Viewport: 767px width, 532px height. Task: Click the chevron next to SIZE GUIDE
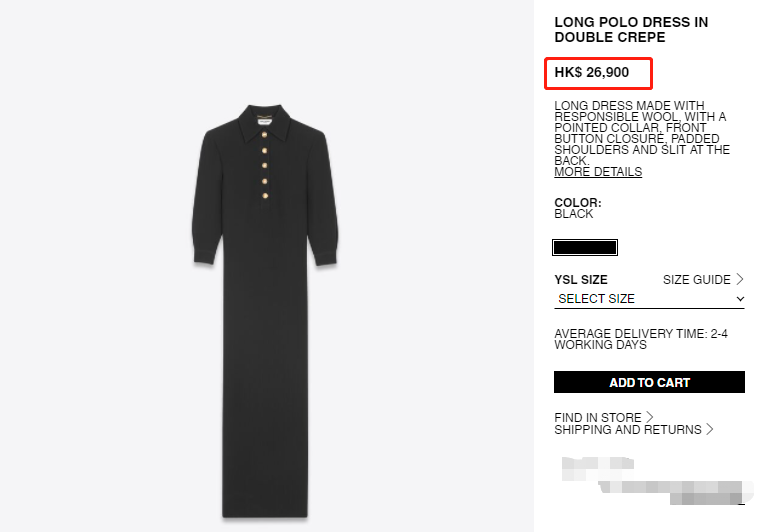click(740, 279)
